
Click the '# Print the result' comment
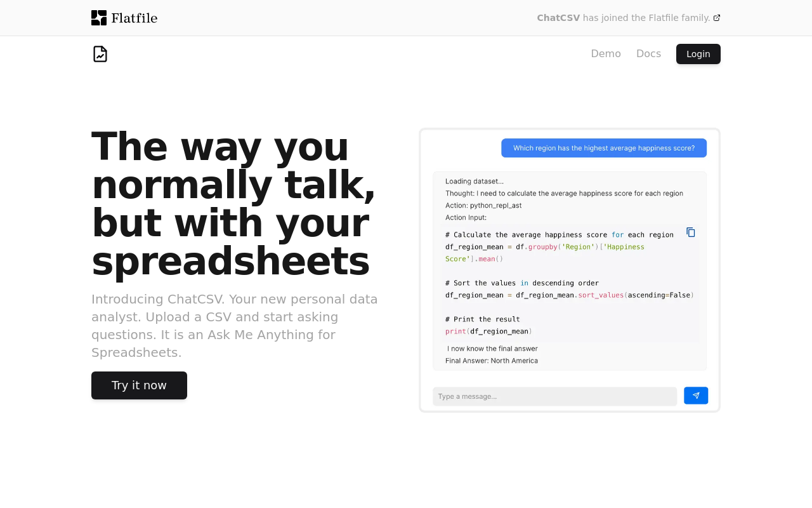pyautogui.click(x=483, y=319)
